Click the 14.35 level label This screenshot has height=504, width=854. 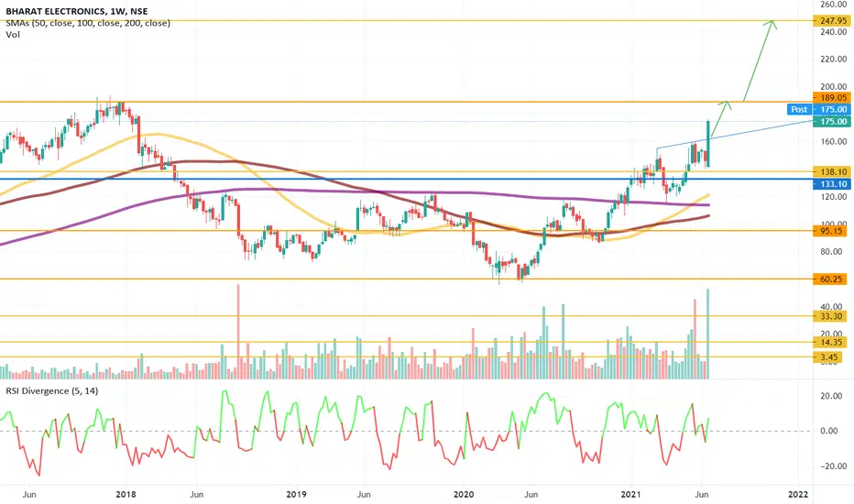click(829, 342)
